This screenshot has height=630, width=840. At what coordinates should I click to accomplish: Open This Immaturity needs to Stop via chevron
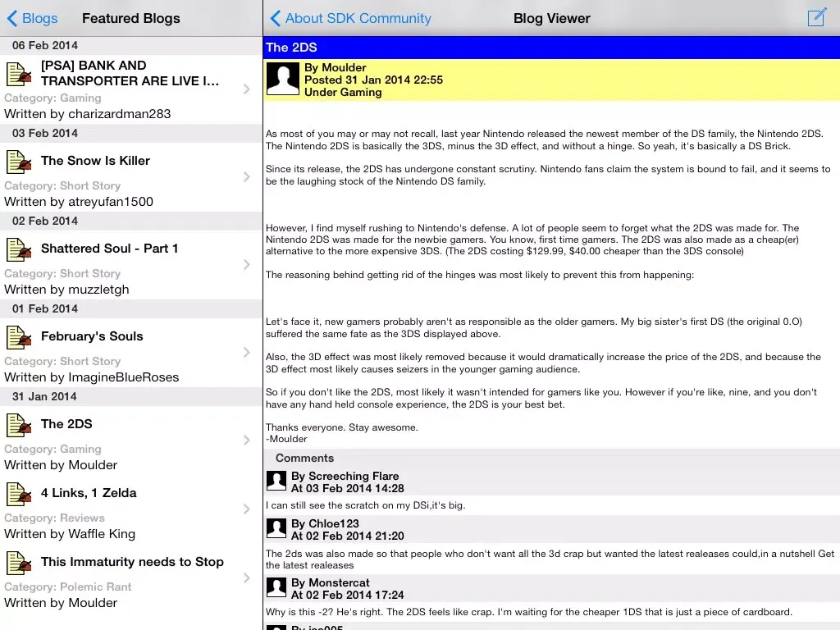coord(246,578)
